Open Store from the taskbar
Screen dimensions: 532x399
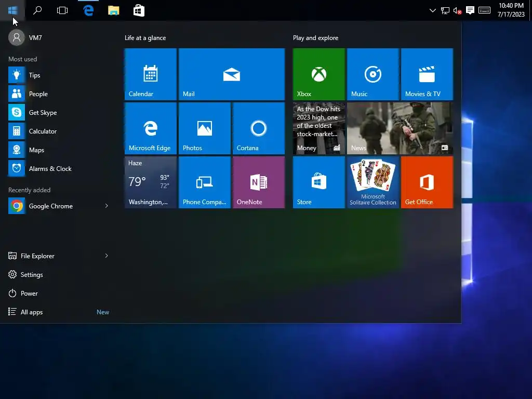pos(139,10)
